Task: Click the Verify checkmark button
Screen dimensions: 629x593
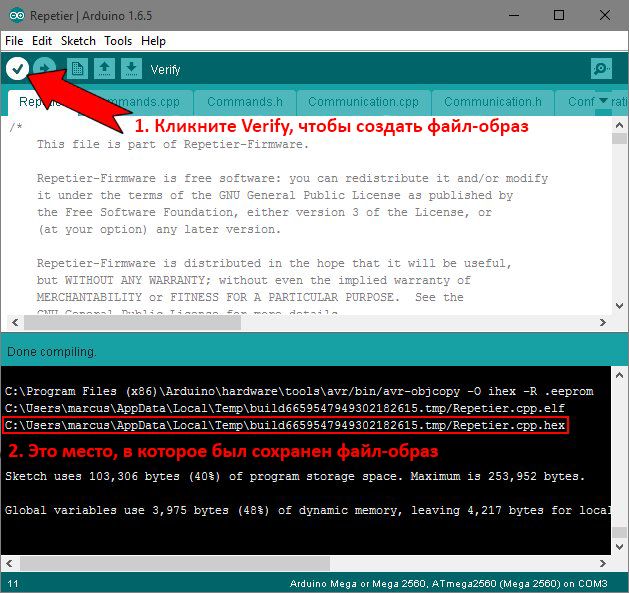Action: click(x=17, y=69)
